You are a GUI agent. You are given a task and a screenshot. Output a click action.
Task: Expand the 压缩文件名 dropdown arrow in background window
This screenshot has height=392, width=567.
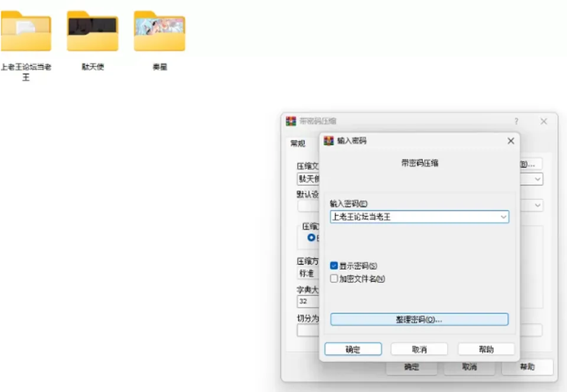point(537,179)
